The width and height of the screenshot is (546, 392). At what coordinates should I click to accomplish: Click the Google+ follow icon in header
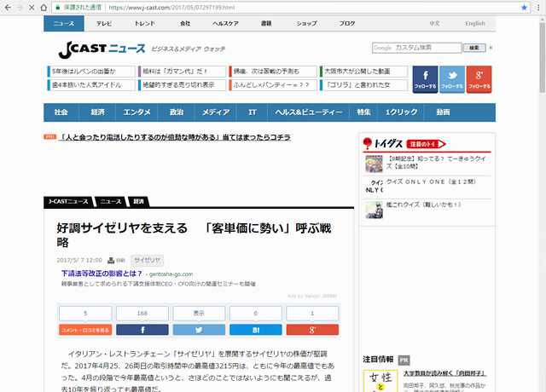click(x=479, y=78)
